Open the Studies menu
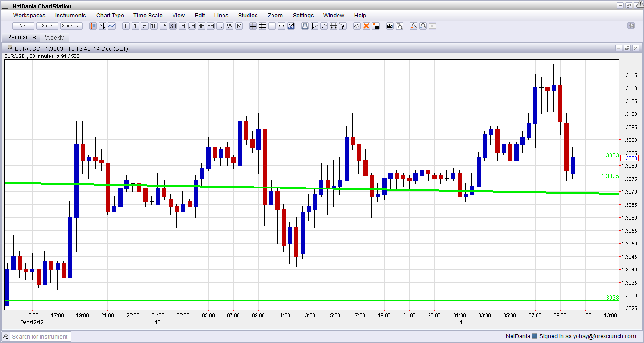Screen dimensions: 644x343 point(248,16)
